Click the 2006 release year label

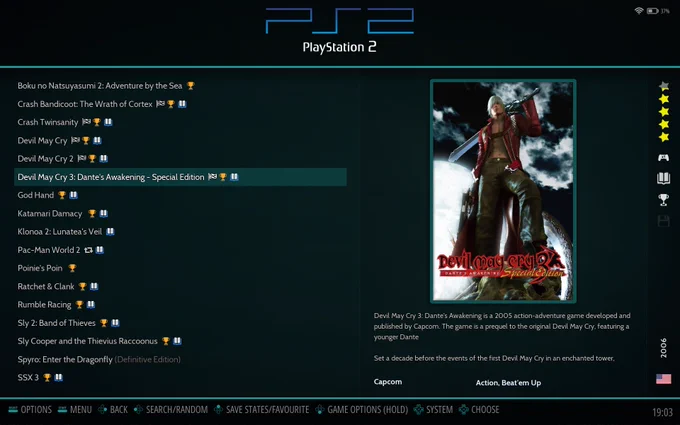click(x=664, y=348)
